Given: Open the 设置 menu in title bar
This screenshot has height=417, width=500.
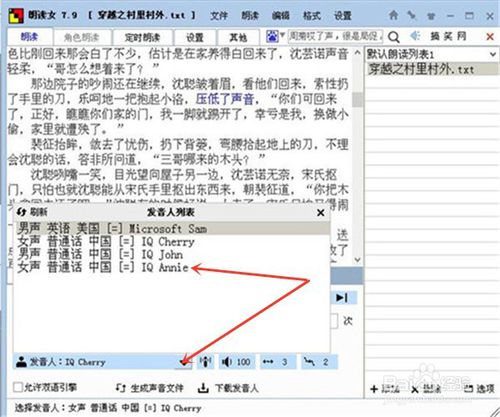Looking at the screenshot, I should [x=343, y=15].
